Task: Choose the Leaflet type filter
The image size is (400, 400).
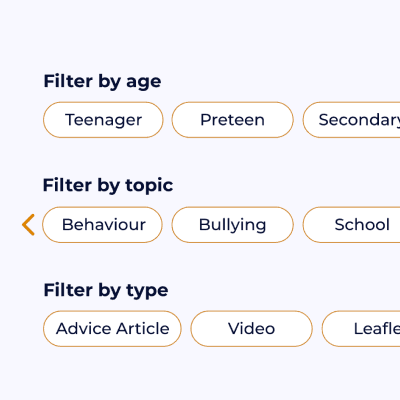Action: tap(361, 329)
